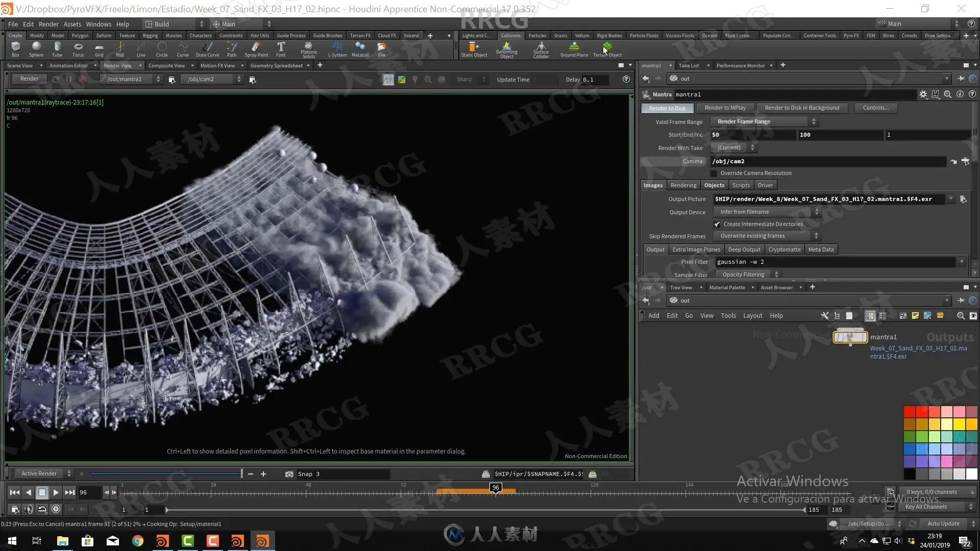Expand the Skip Rendered Frames dropdown
The image size is (980, 551).
[768, 236]
